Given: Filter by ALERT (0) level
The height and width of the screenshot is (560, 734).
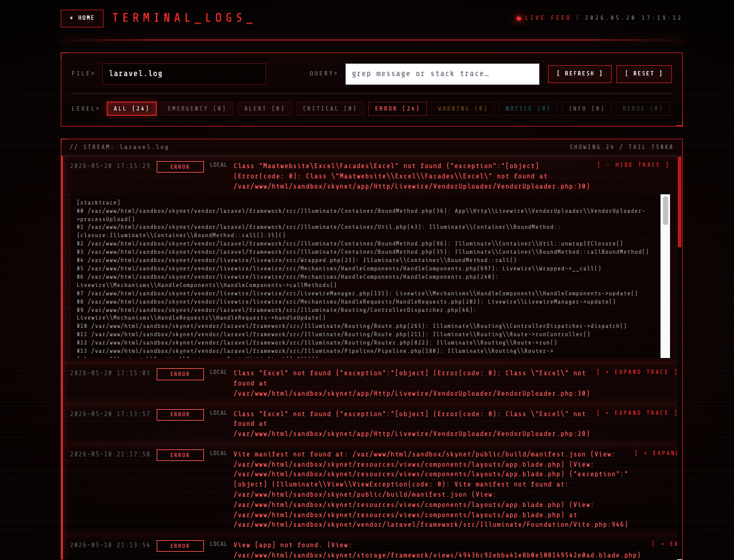Looking at the screenshot, I should (x=265, y=109).
